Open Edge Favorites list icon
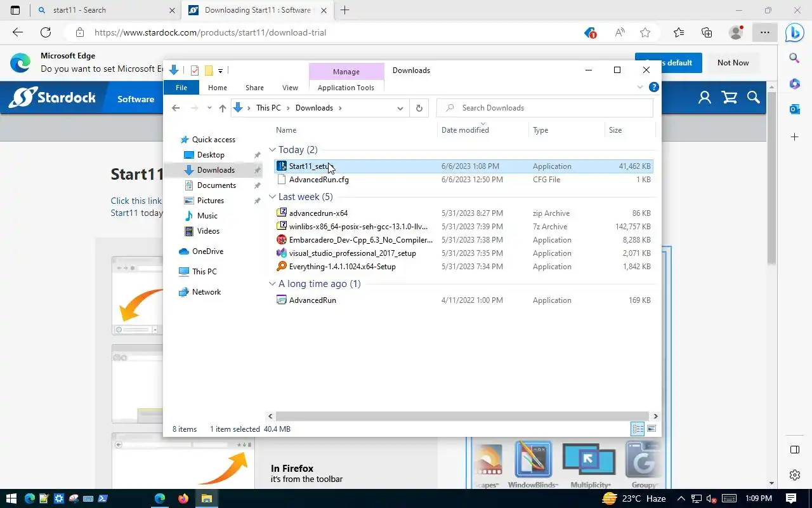The width and height of the screenshot is (812, 508). [x=679, y=32]
